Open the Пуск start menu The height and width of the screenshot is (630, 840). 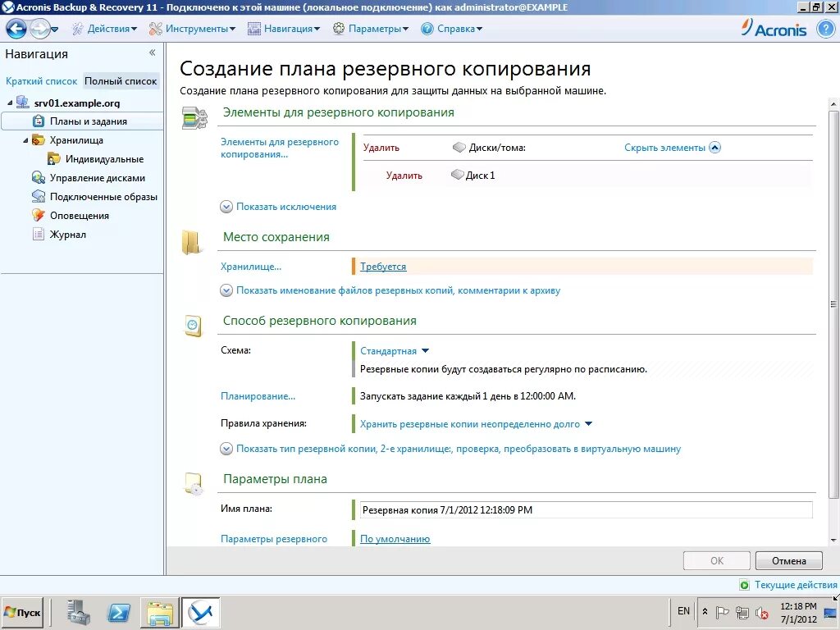22,612
